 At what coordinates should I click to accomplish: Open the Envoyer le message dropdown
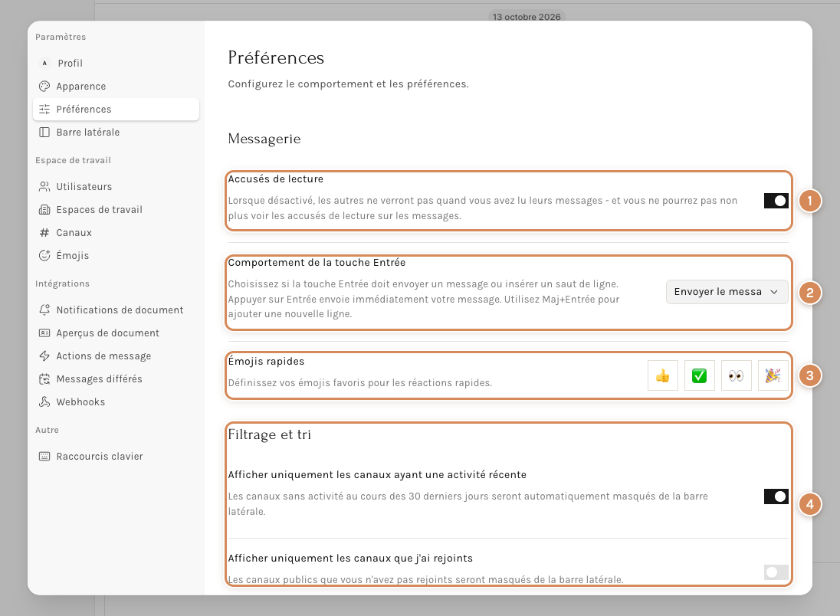click(727, 292)
